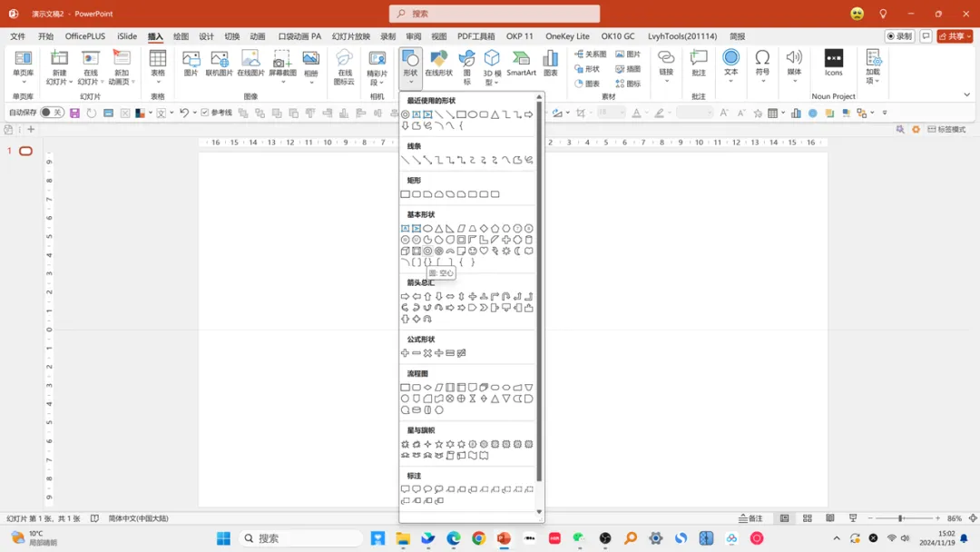980x552 pixels.
Task: Switch to the 开始 tab
Action: point(45,36)
